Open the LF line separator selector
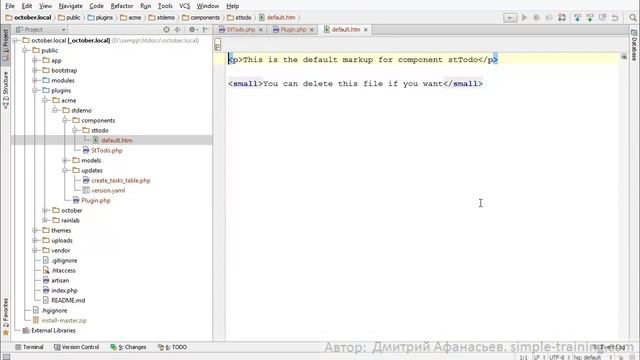 [x=539, y=357]
